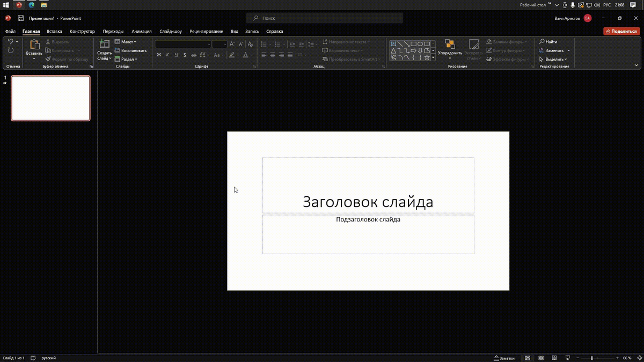644x362 pixels.
Task: Apply text shadow S formatting
Action: tap(185, 55)
